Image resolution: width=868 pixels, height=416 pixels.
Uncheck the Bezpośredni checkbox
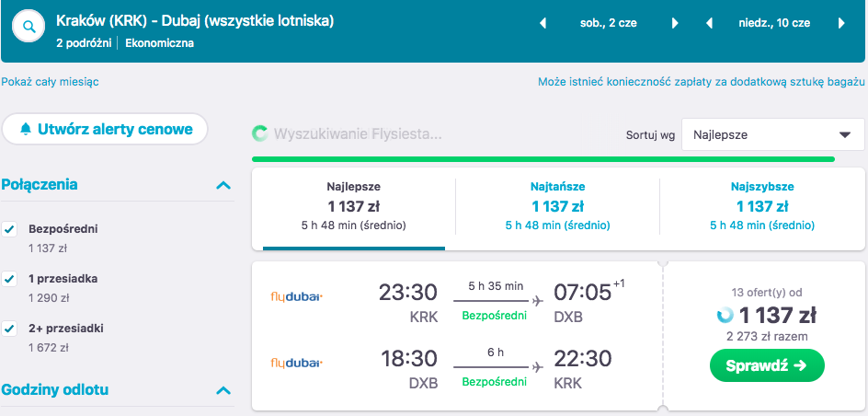click(9, 229)
